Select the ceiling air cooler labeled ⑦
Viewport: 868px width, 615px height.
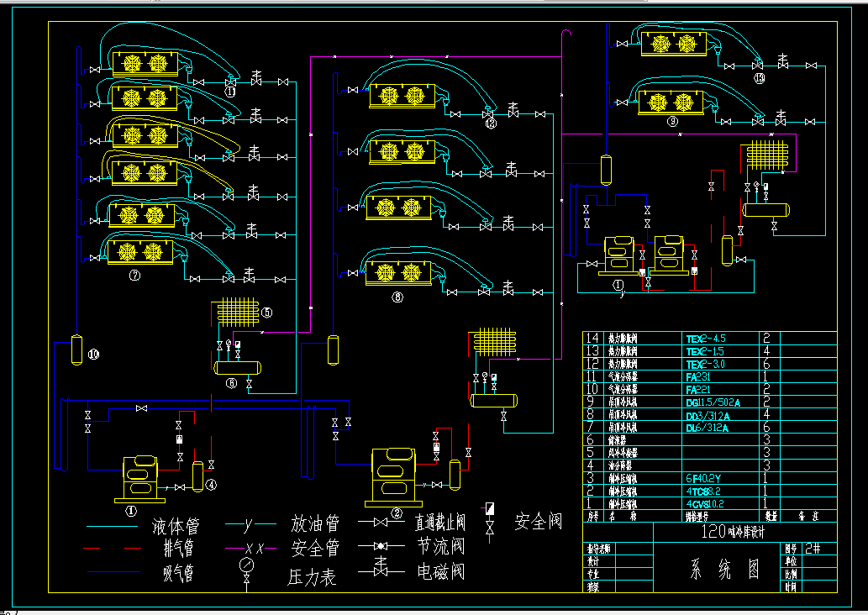(x=140, y=252)
